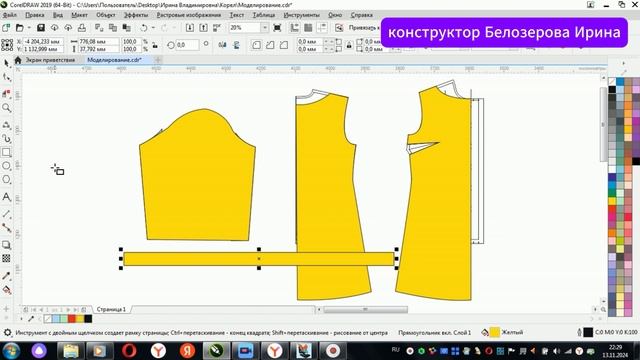Viewport: 640px width, 360px height.
Task: Open a file with folder icon
Action: pyautogui.click(x=19, y=28)
